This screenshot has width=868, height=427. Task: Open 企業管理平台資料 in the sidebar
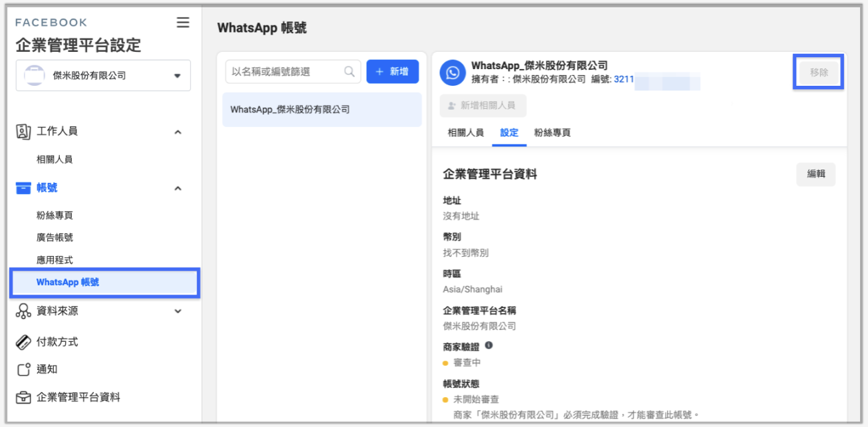click(x=79, y=398)
